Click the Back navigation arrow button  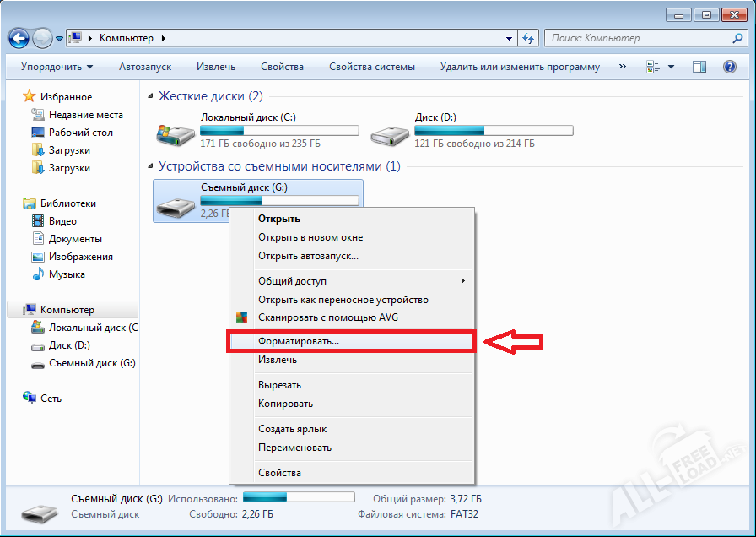19,39
